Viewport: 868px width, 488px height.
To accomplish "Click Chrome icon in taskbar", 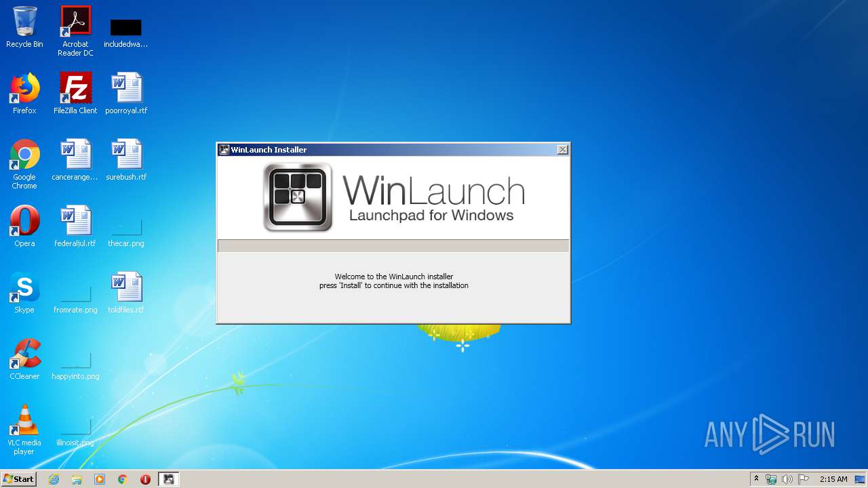I will coord(123,479).
